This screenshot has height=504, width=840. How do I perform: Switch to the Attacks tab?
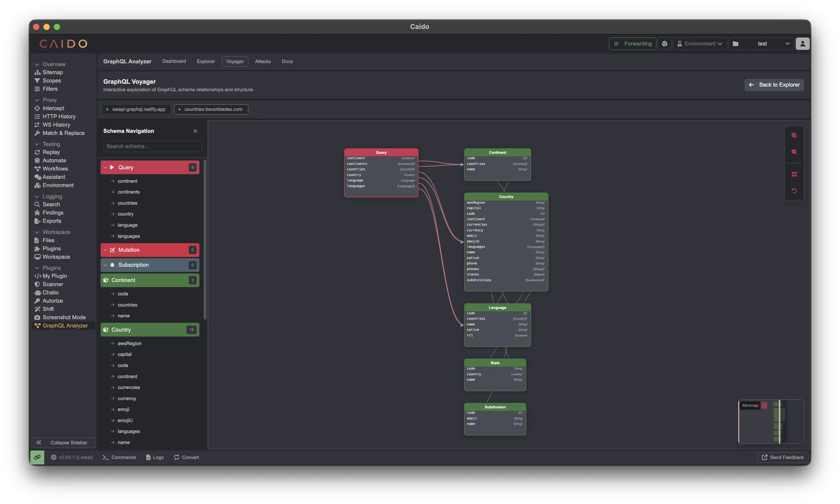click(263, 62)
